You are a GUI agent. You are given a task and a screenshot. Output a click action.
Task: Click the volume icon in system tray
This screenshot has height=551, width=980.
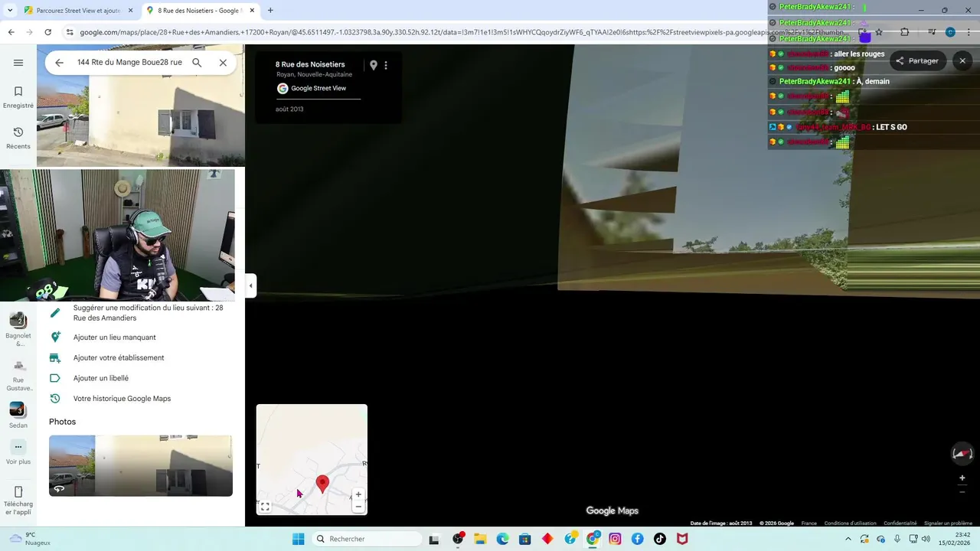click(x=926, y=539)
